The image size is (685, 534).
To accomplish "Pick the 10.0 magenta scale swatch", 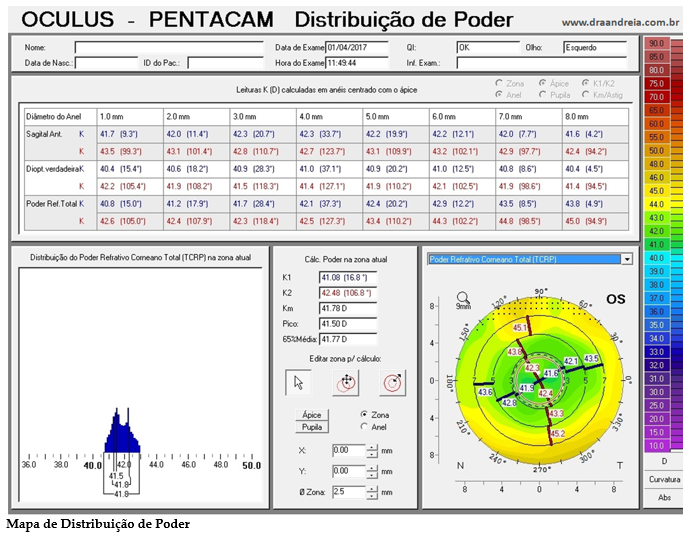I will pos(656,446).
